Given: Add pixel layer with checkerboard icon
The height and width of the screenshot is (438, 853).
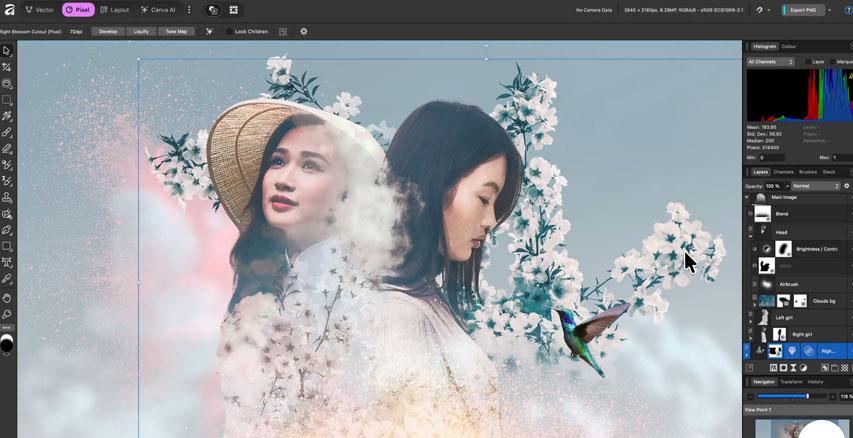Looking at the screenshot, I should click(844, 368).
